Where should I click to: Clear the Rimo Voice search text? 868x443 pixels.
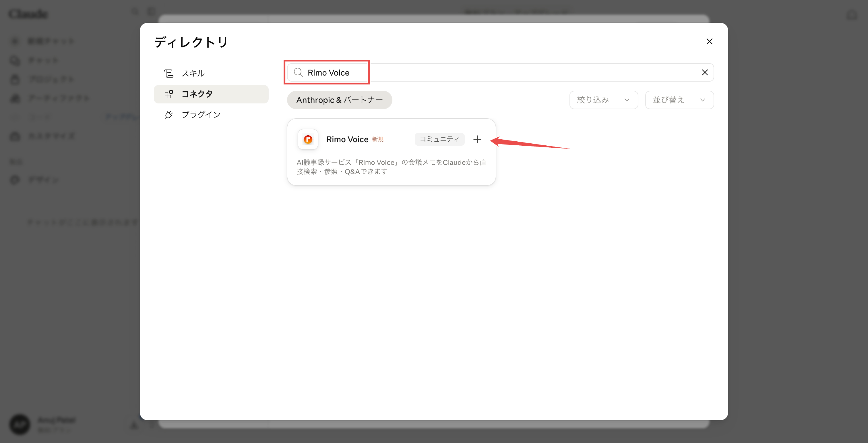click(705, 72)
